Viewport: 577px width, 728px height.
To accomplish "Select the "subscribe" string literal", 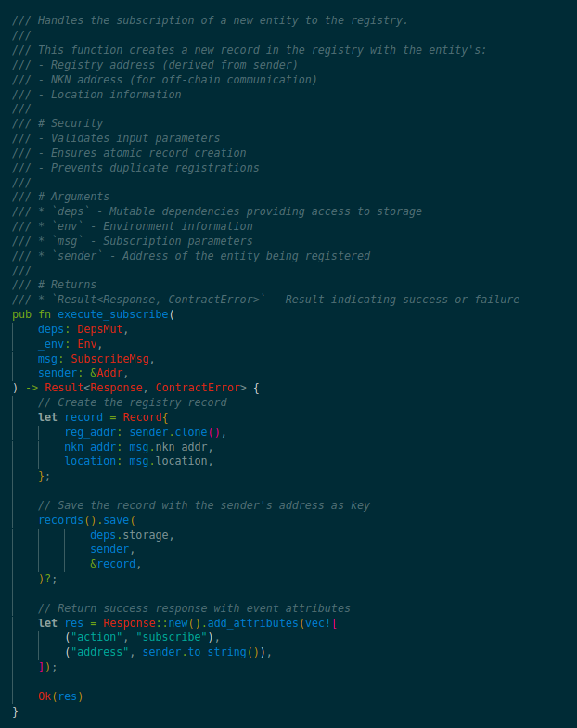I will pyautogui.click(x=172, y=637).
